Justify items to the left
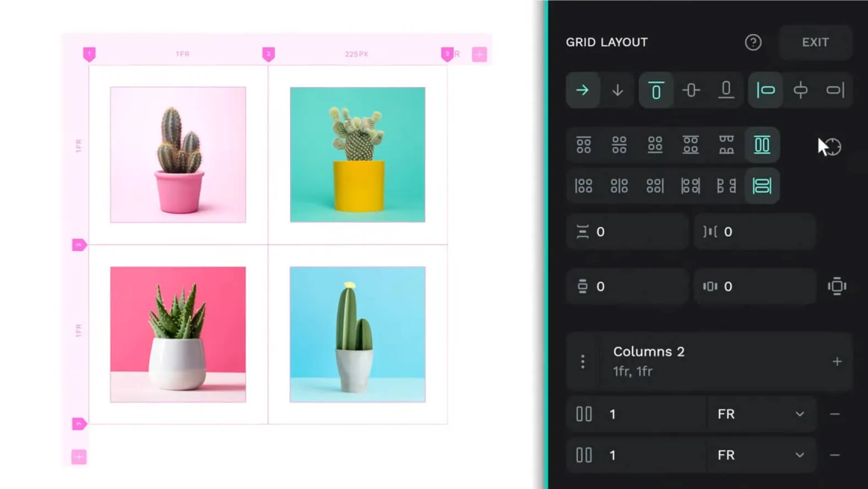This screenshot has height=489, width=868. pyautogui.click(x=766, y=90)
